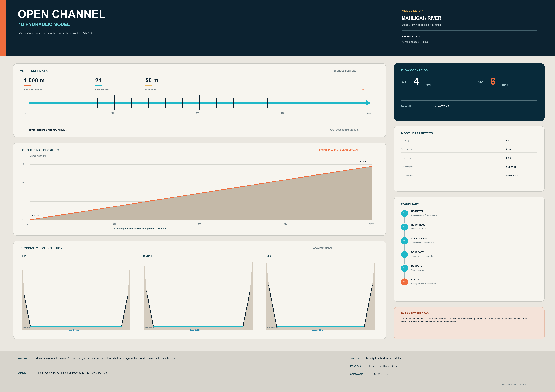555x392 pixels.
Task: Click the 0.00 m elevation label
Action: pyautogui.click(x=35, y=216)
